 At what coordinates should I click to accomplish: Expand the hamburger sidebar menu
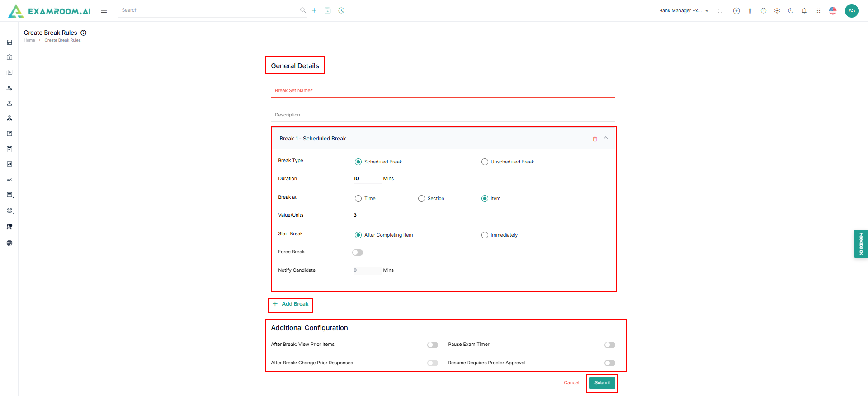104,11
